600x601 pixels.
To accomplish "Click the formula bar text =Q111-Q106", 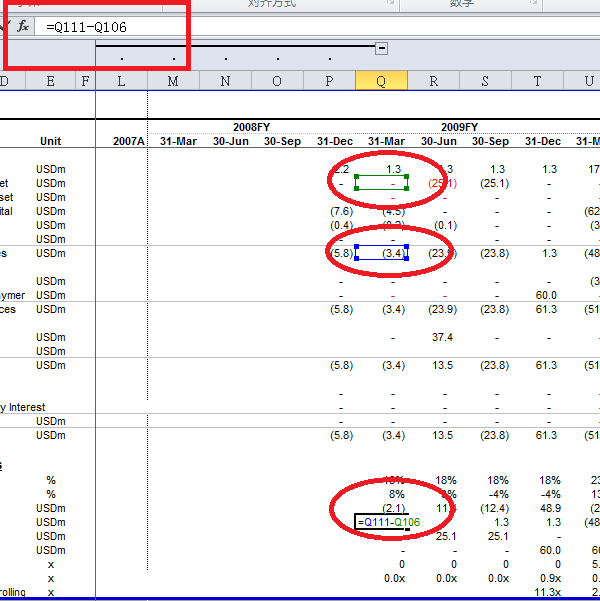I will [86, 27].
